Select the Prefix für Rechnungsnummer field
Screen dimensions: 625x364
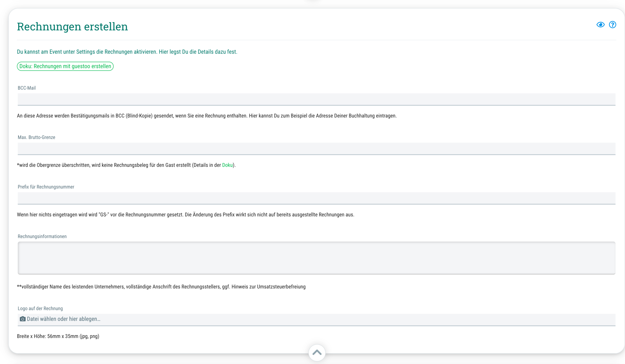coord(316,198)
